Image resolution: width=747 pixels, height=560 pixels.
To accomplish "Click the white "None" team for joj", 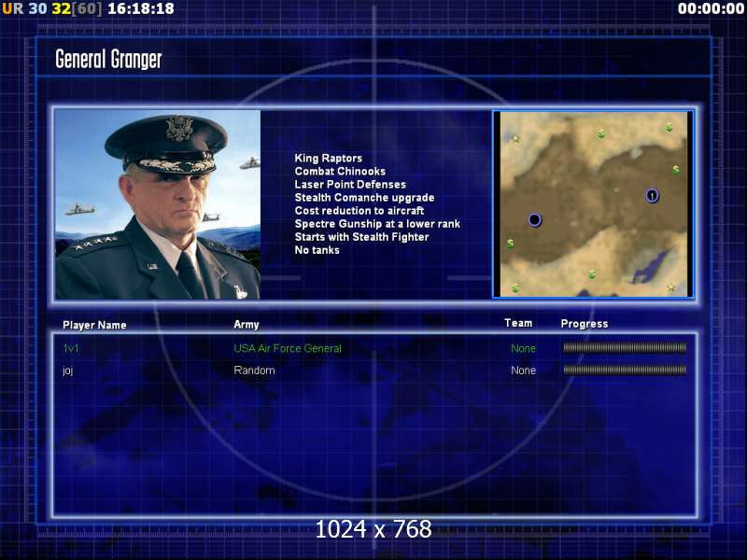I will pos(523,371).
